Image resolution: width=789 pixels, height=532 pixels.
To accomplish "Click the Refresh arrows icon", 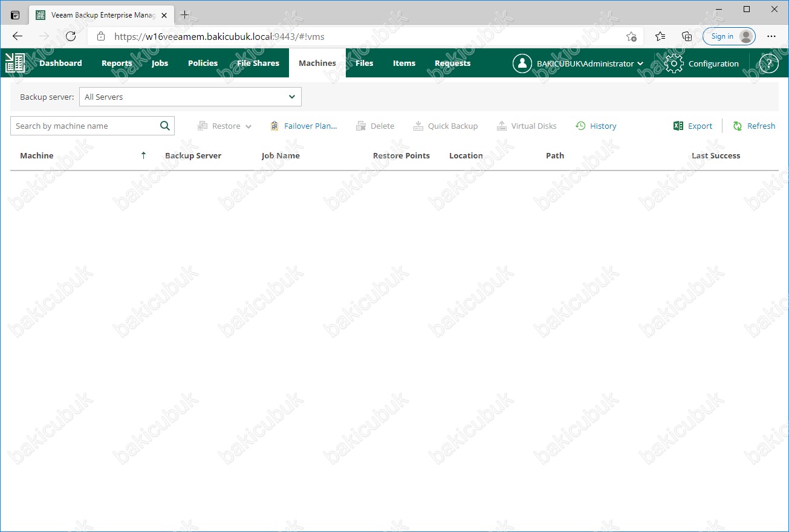I will (x=738, y=126).
